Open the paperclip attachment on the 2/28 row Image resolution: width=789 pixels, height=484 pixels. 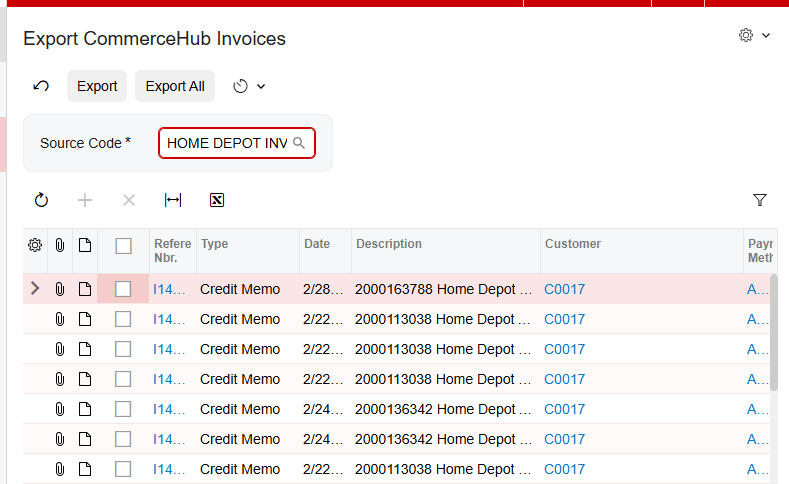tap(60, 289)
